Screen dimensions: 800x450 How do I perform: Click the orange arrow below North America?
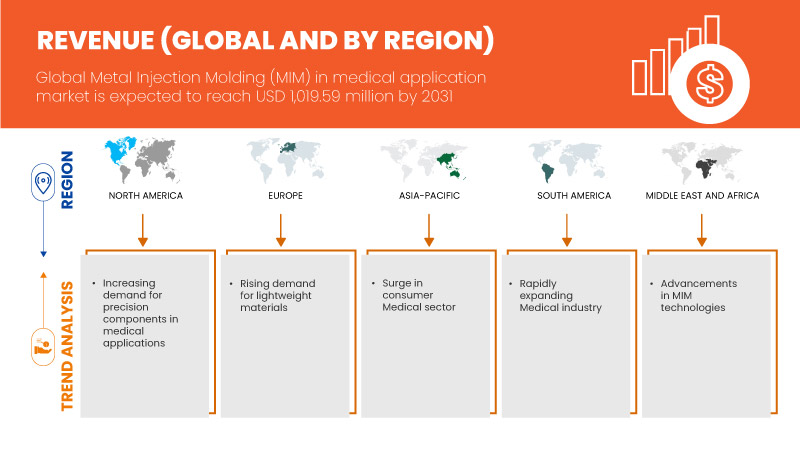click(x=145, y=228)
